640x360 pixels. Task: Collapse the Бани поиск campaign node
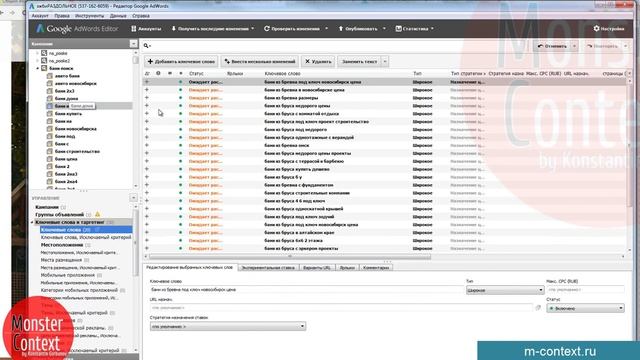(38, 68)
